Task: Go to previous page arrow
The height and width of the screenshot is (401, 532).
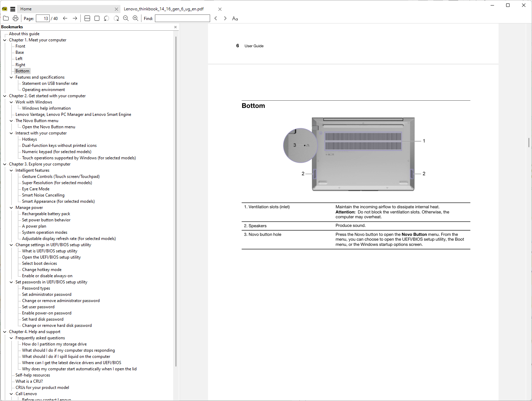Action: (x=65, y=18)
